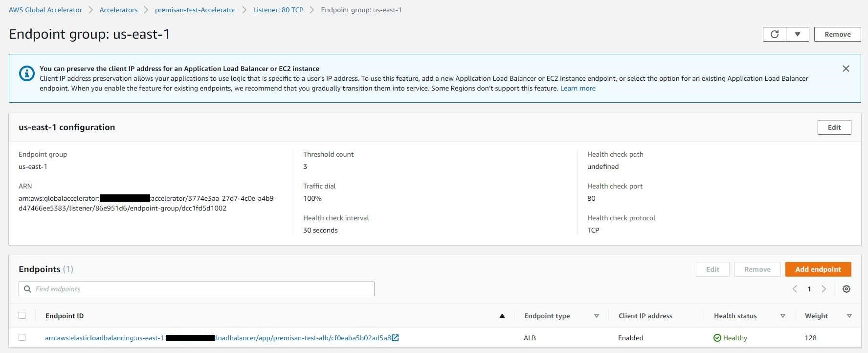This screenshot has height=353, width=868.
Task: Click the Health check protocol TCP value
Action: [593, 230]
